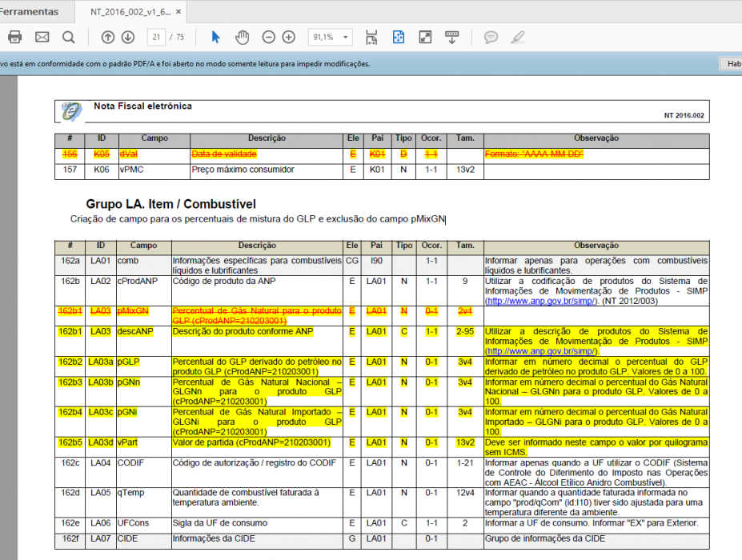Click the page number field showing 21
The height and width of the screenshot is (560, 742).
156,37
